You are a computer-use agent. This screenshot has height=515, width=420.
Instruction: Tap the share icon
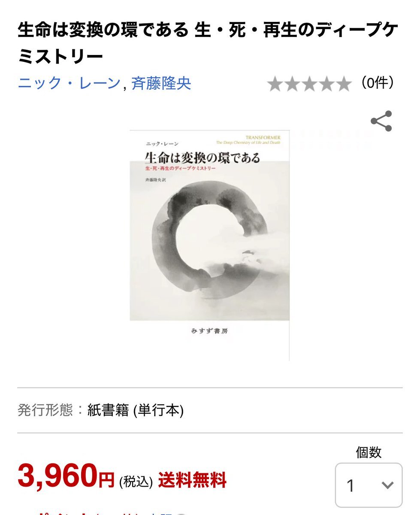click(x=381, y=121)
